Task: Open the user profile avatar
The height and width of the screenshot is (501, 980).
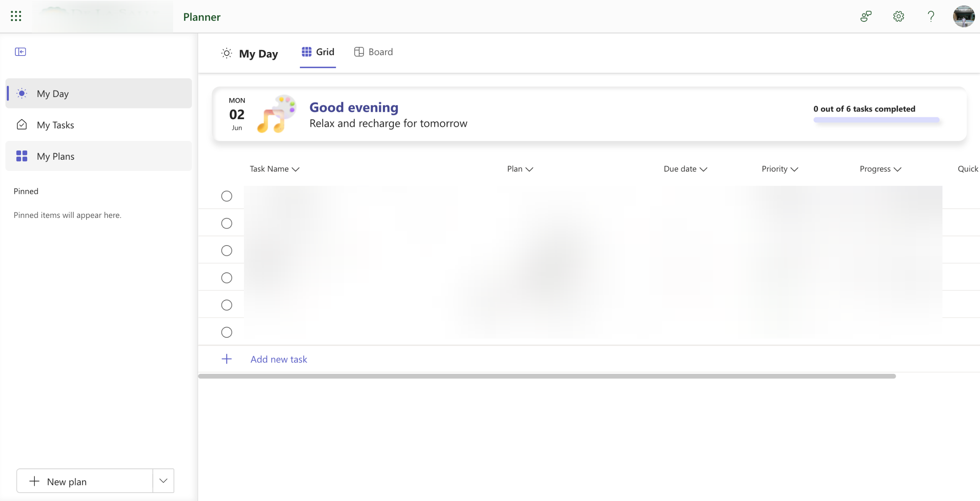Action: click(x=964, y=16)
